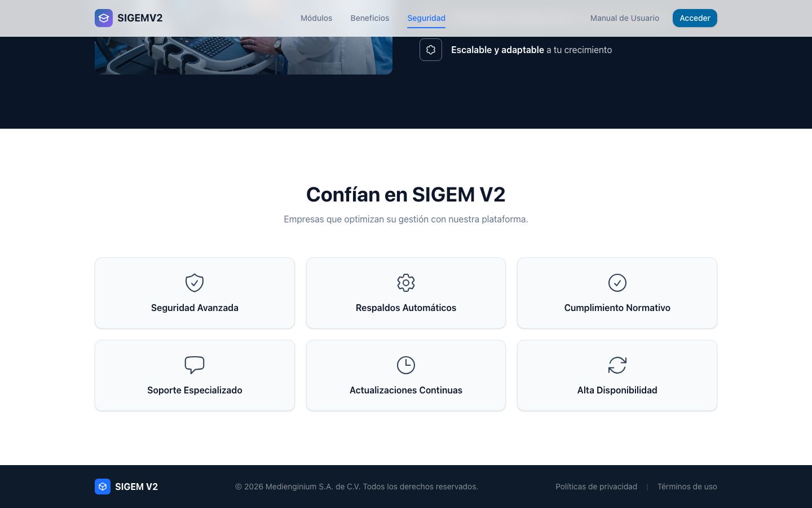Viewport: 812px width, 508px height.
Task: Select the Seguridad navigation tab
Action: (x=426, y=18)
